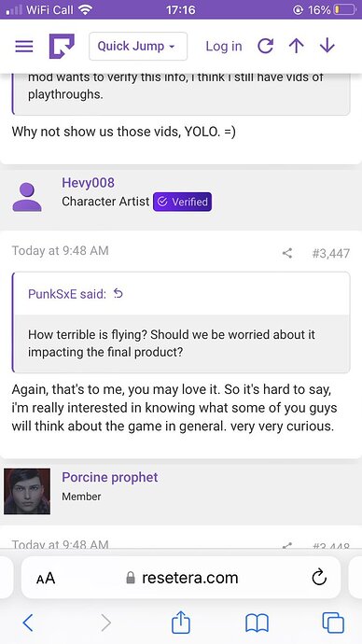Jump to bottom with down arrow

[x=327, y=47]
